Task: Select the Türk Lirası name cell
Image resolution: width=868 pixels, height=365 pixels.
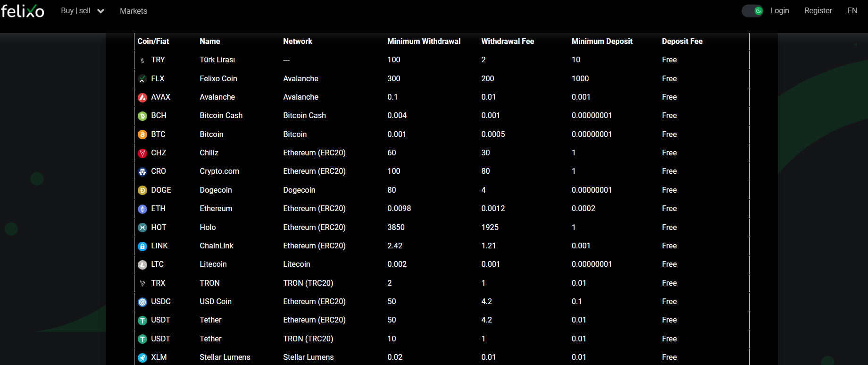Action: tap(217, 59)
